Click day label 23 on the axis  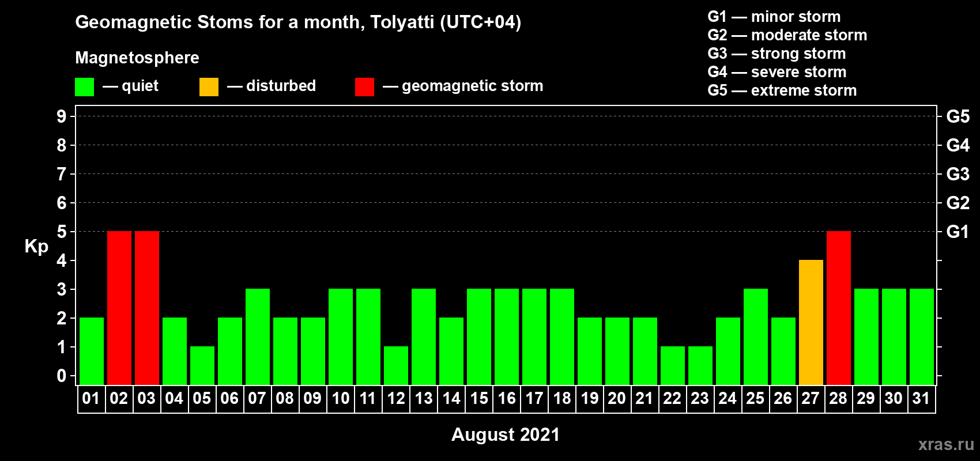(700, 398)
